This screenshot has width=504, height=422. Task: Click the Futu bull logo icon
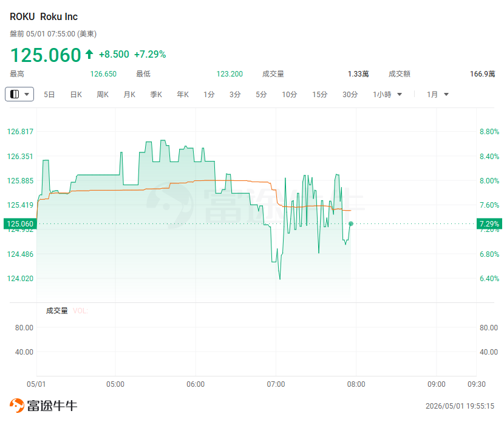17,405
